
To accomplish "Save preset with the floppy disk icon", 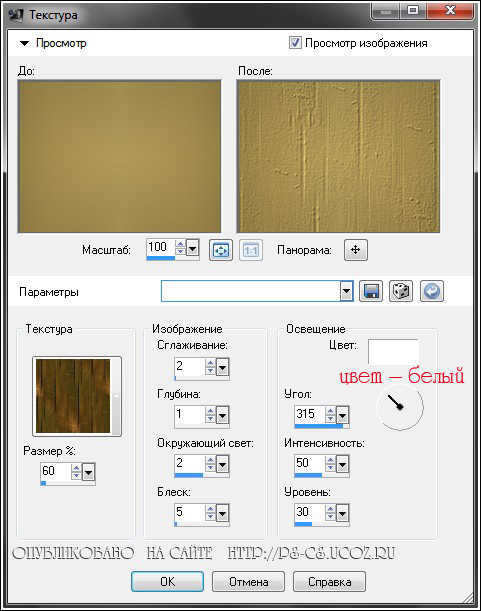I will coord(371,291).
